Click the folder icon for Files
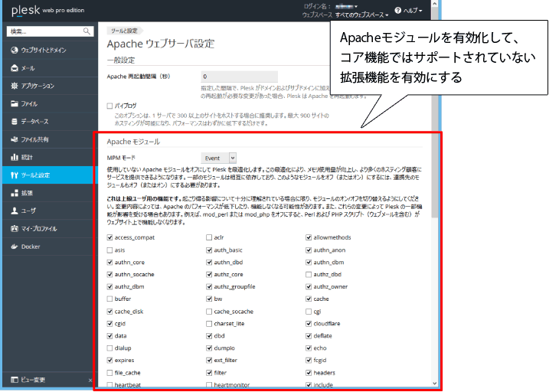 (15, 103)
